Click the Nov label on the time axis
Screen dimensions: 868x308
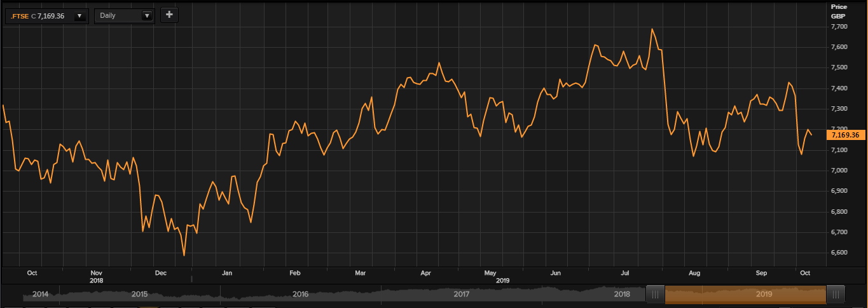96,273
